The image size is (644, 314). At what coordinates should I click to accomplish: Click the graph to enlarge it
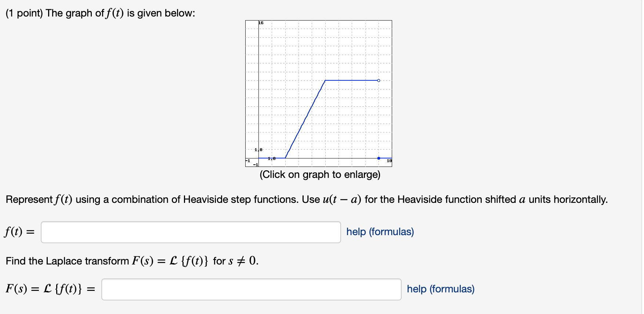point(319,94)
